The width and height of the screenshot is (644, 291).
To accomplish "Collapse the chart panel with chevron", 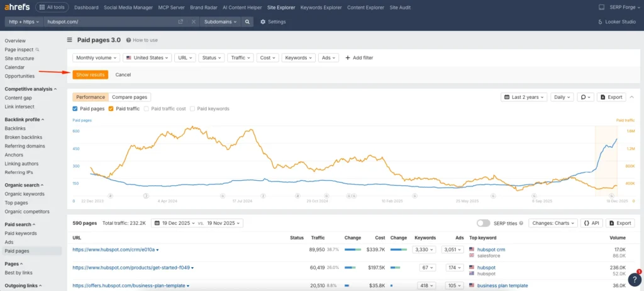I will 631,97.
